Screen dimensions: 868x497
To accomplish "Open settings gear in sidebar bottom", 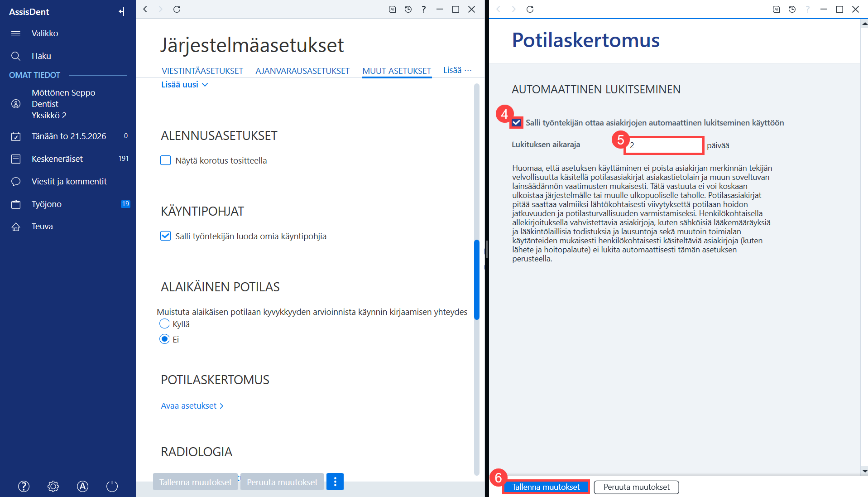I will pyautogui.click(x=53, y=486).
